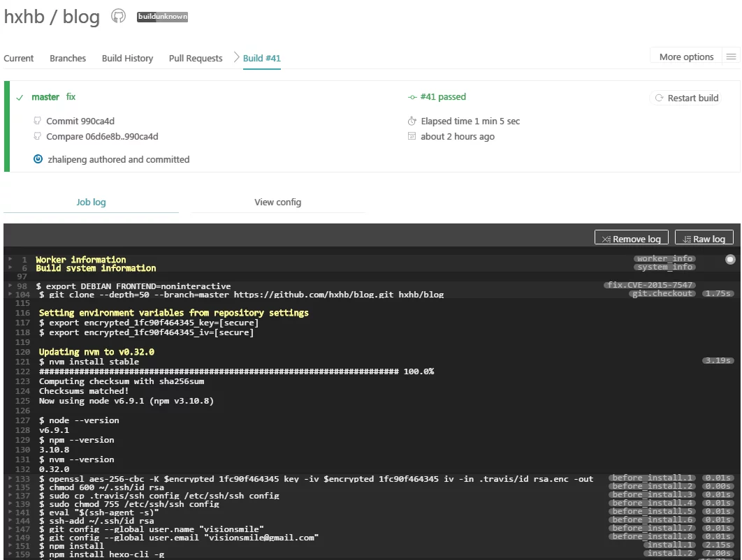This screenshot has height=560, width=742.
Task: Open the More options dropdown
Action: pyautogui.click(x=686, y=57)
